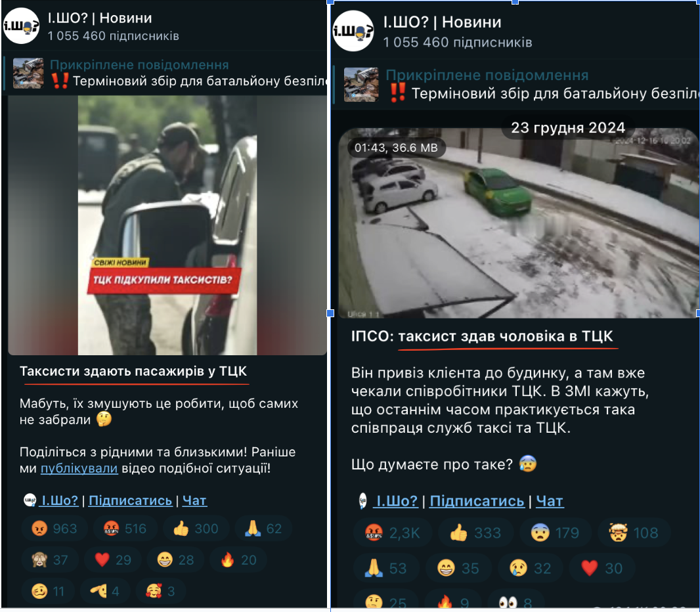Viewport: 700px width, 612px height.
Task: Click the see-no-evil monkey reaction showing 37
Action: (x=51, y=559)
